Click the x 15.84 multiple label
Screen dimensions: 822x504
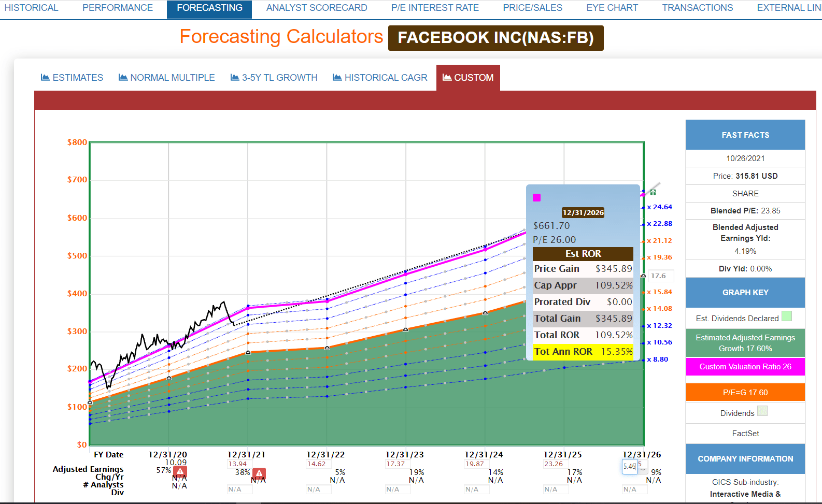[659, 292]
